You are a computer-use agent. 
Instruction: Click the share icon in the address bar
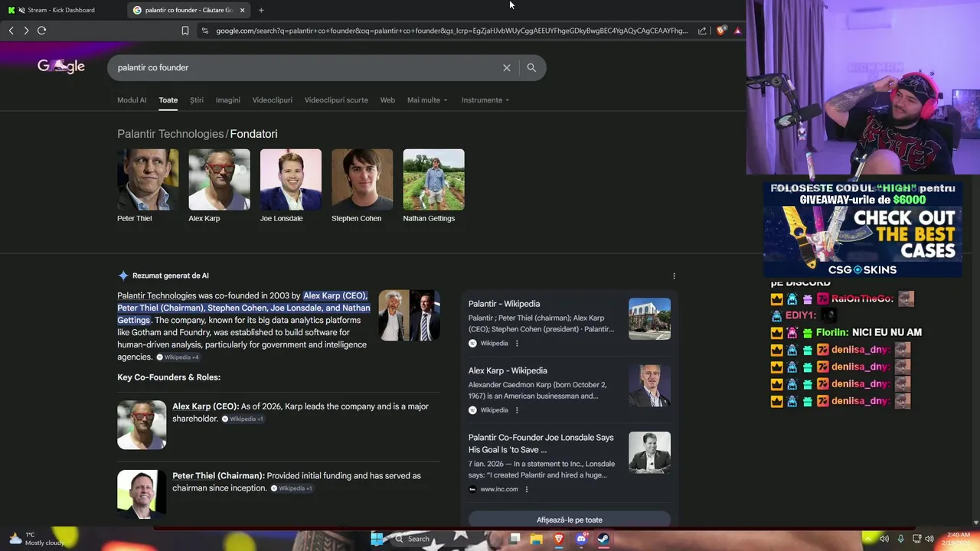(702, 31)
